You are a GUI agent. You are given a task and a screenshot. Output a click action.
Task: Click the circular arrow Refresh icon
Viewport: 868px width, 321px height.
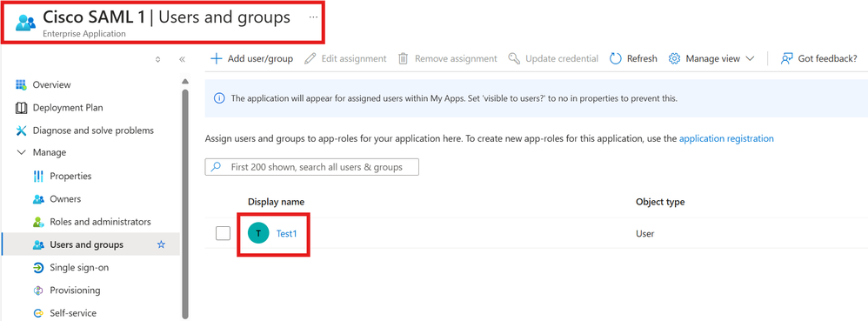pyautogui.click(x=616, y=58)
